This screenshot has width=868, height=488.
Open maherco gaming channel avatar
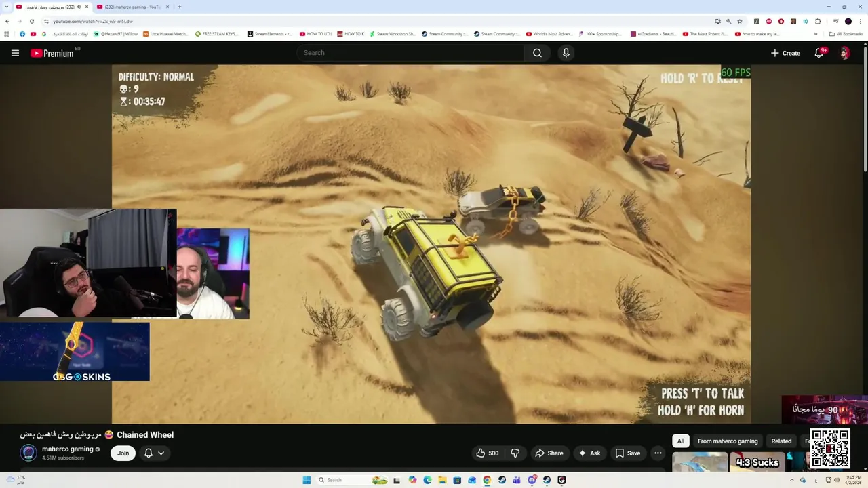(x=28, y=453)
